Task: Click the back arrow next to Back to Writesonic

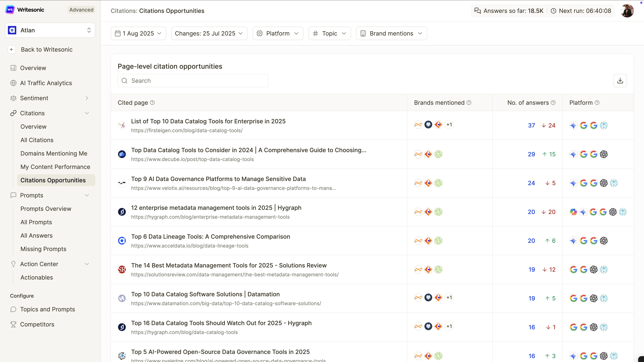Action: tap(12, 49)
